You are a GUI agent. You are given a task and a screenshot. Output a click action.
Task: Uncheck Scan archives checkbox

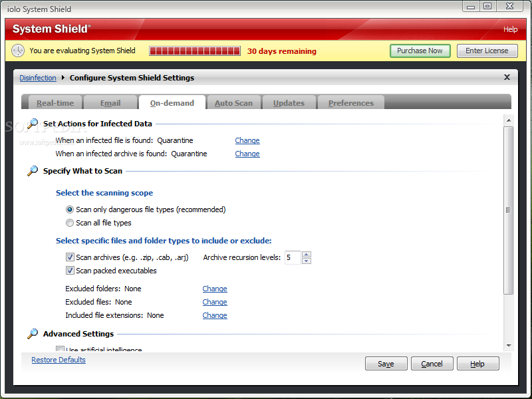click(x=70, y=257)
